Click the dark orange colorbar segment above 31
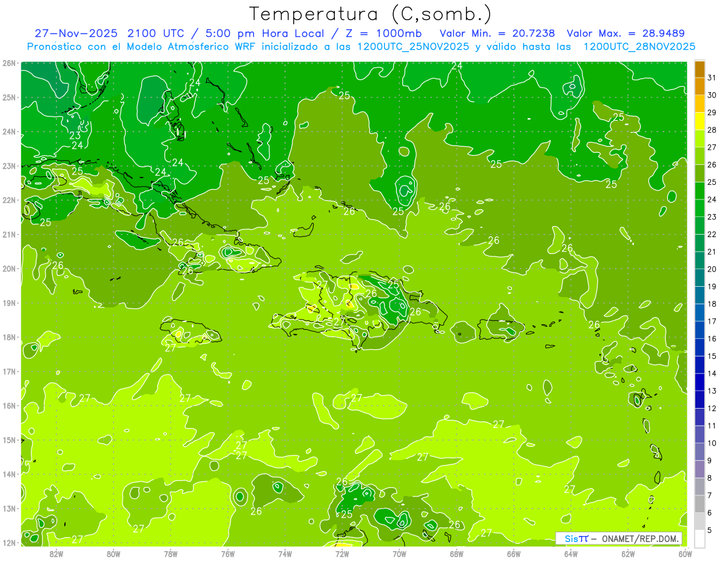 pos(699,69)
